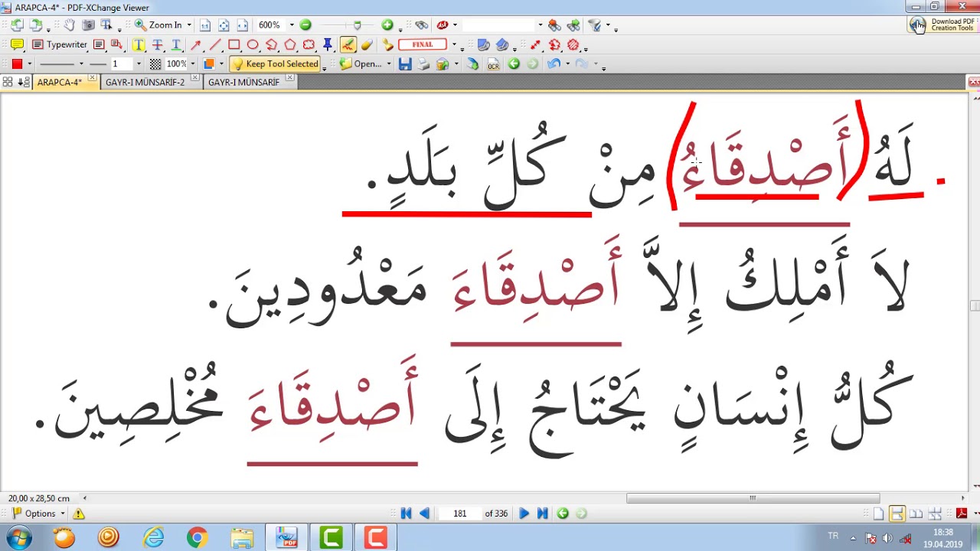The width and height of the screenshot is (980, 551).
Task: Open the fill color dropdown arrow
Action: [221, 64]
